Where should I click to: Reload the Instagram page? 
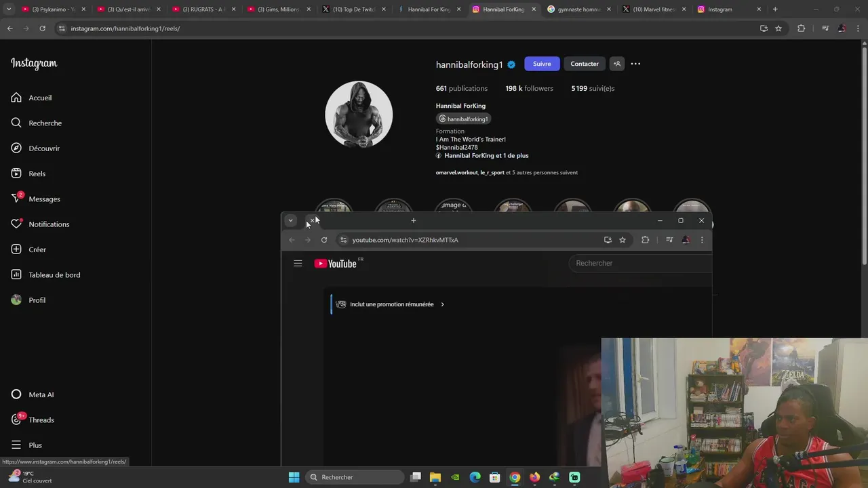(x=42, y=28)
